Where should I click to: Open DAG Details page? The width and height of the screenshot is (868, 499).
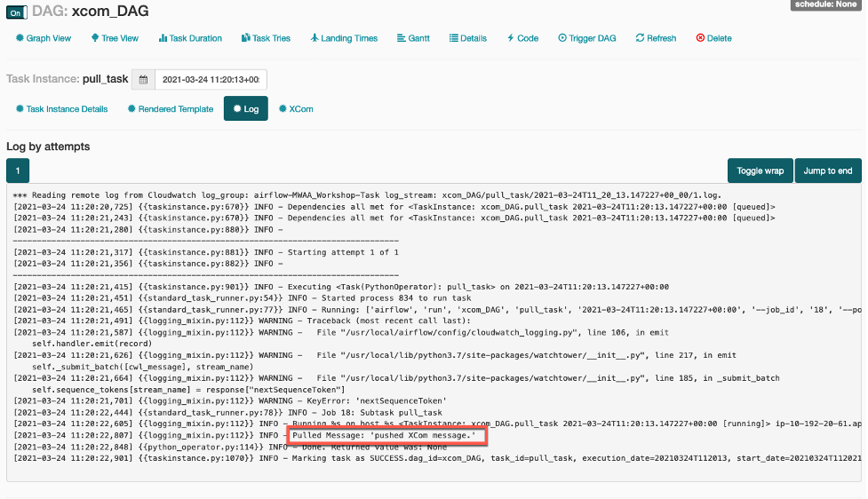pyautogui.click(x=468, y=38)
